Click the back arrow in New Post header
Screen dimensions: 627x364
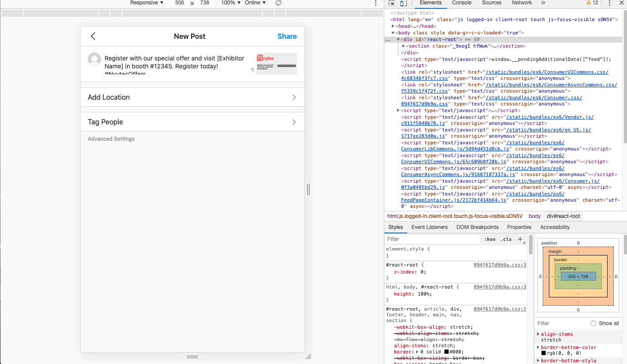[93, 37]
